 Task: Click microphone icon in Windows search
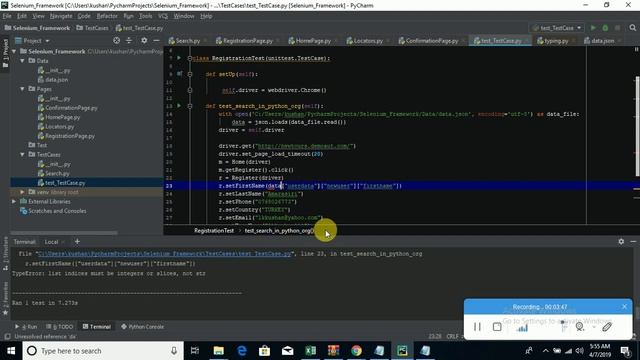click(174, 351)
